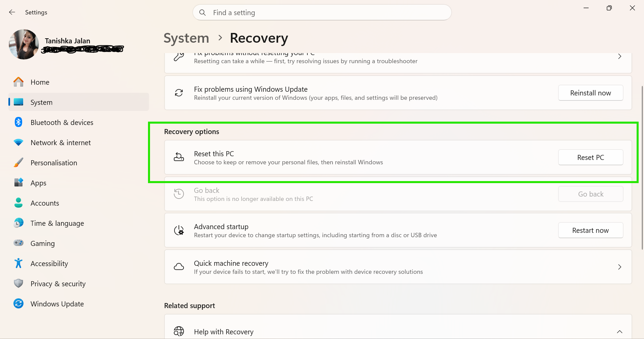Go to Network & internet settings
Viewport: 644px width, 339px height.
pos(79,142)
